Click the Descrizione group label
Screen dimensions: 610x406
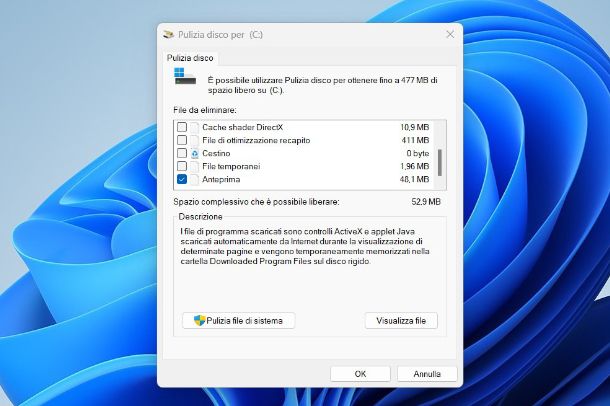[x=200, y=217]
